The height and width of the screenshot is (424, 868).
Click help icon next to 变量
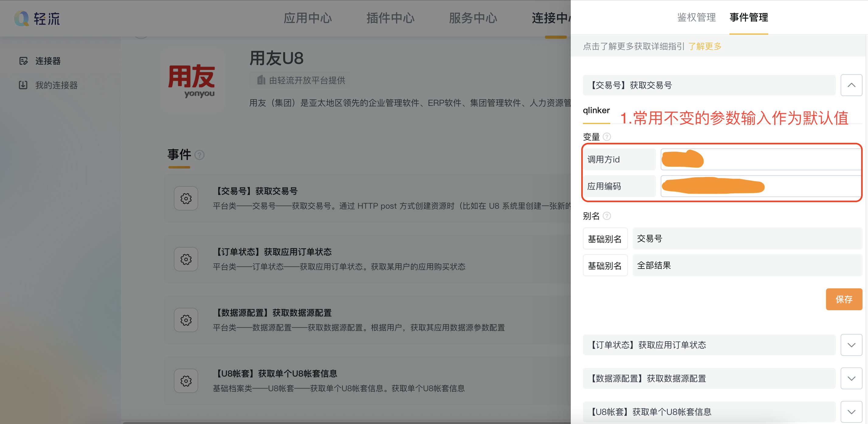(607, 137)
